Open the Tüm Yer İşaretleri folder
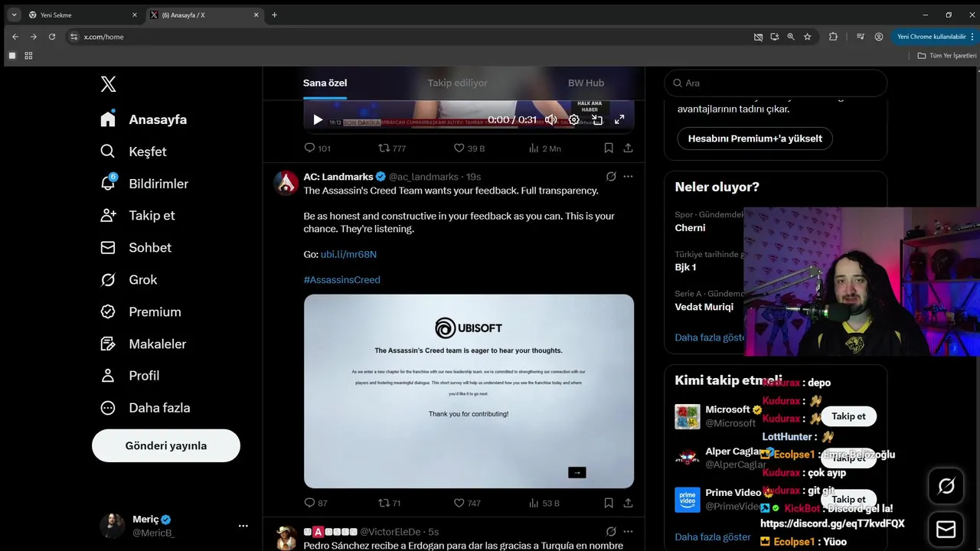Image resolution: width=980 pixels, height=551 pixels. (948, 56)
